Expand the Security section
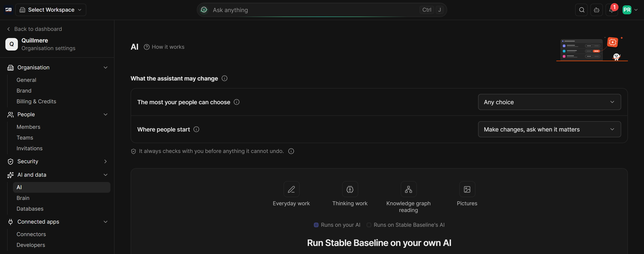644x254 pixels. click(57, 161)
